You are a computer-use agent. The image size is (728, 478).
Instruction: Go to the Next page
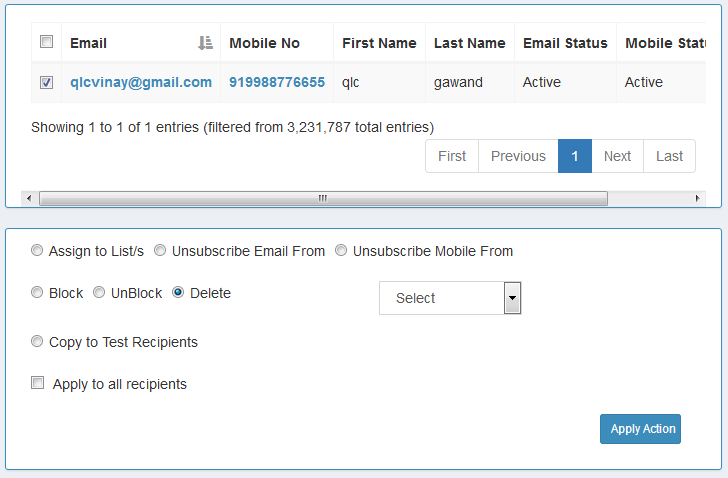click(617, 156)
